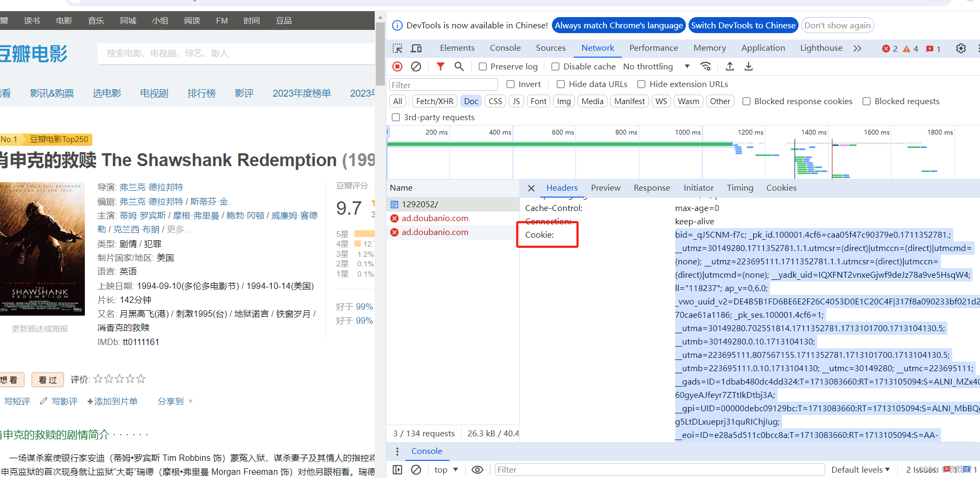Image resolution: width=980 pixels, height=478 pixels.
Task: Select the 1292052/ request row
Action: click(x=453, y=204)
